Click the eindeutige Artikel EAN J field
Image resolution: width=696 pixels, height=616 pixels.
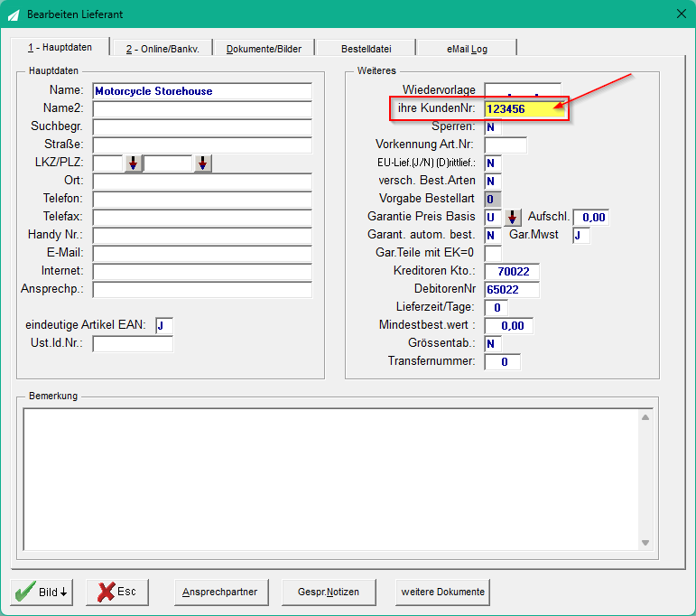click(164, 326)
